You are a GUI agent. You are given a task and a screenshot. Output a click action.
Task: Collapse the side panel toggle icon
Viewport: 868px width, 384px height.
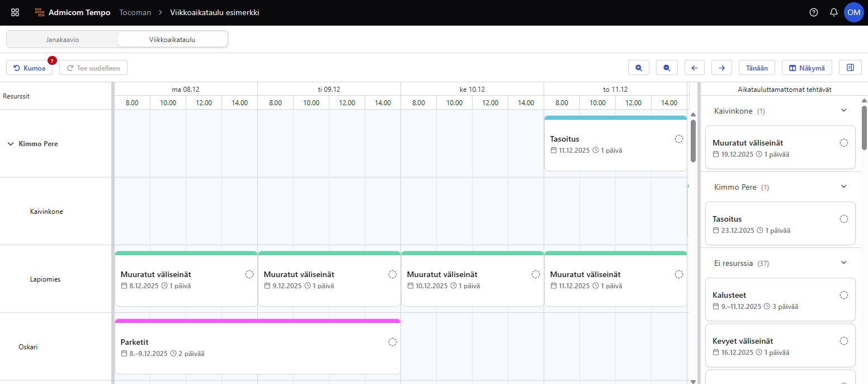tap(850, 68)
